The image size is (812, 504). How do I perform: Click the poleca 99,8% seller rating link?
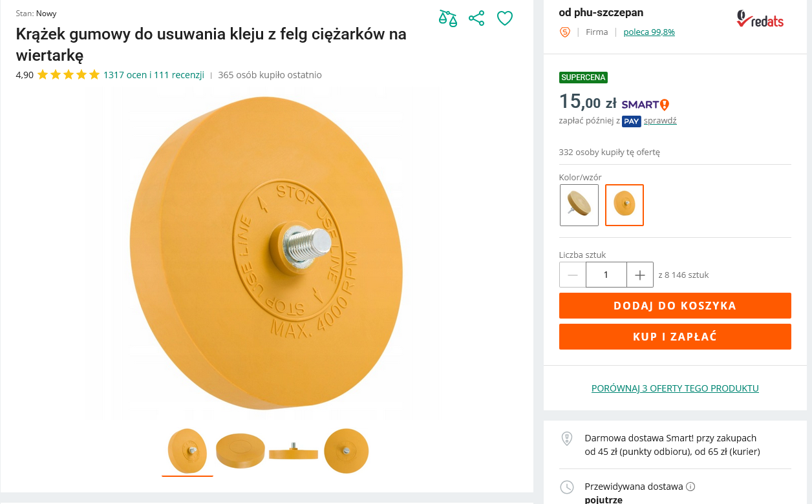(x=649, y=32)
